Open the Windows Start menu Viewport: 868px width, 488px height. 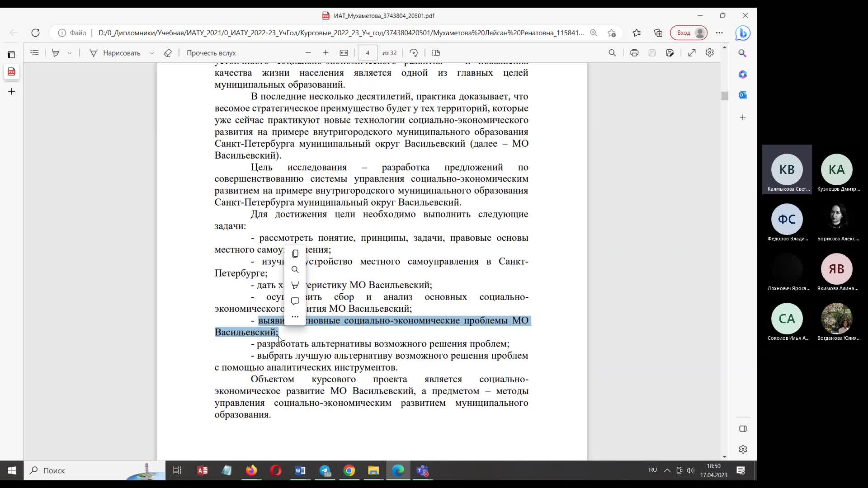click(12, 470)
